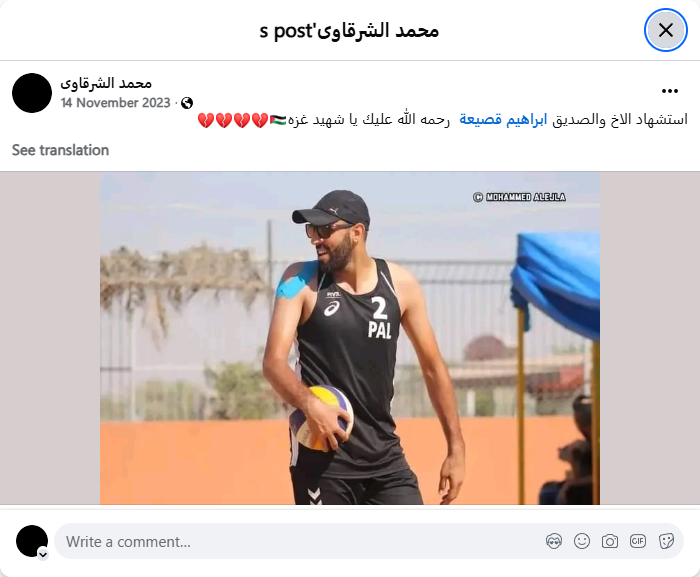Open the three-dots post options menu
The width and height of the screenshot is (700, 577).
click(670, 91)
